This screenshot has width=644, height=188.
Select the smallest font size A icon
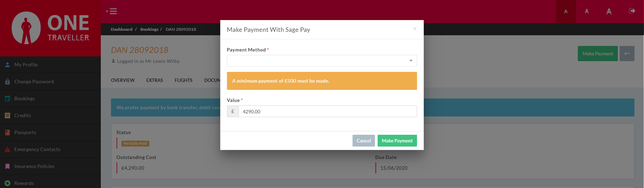566,12
